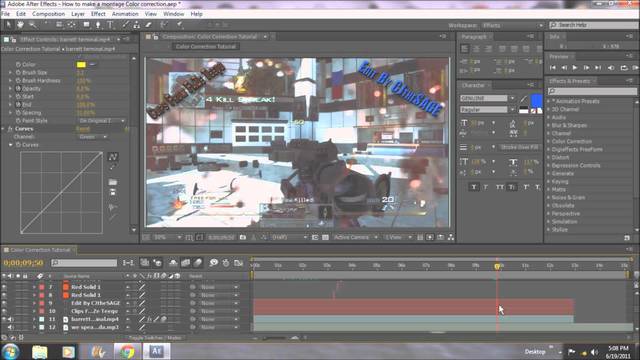Open the Window menu
Viewport: 640px width, 360px height.
173,14
